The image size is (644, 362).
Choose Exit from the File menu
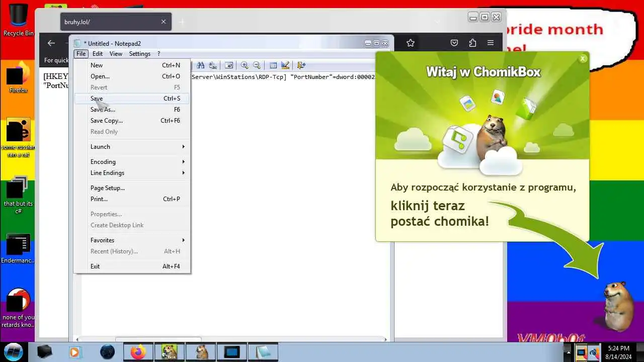pos(132,266)
